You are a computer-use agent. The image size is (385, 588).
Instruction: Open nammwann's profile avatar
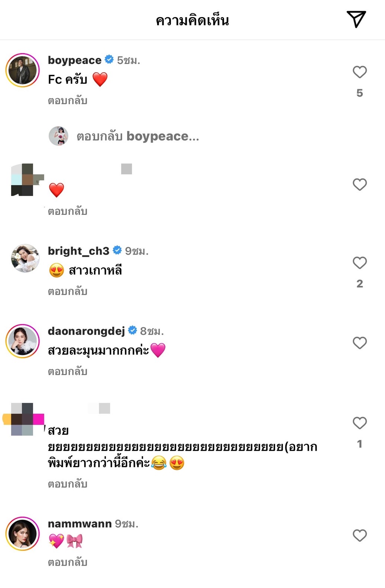23,534
